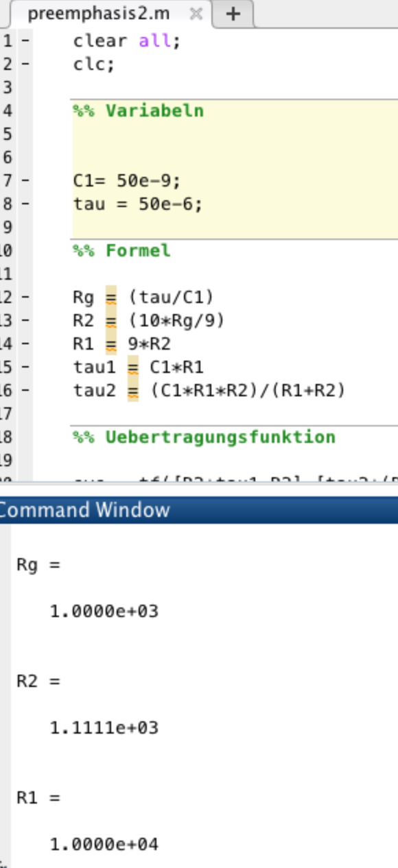Set breakpoint dash on line 13

(x=25, y=320)
